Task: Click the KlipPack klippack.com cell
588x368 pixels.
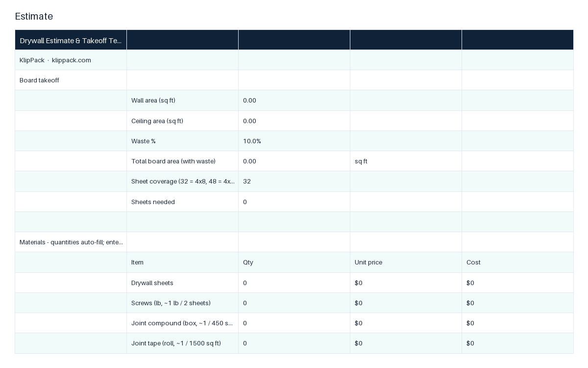Action: pos(71,60)
